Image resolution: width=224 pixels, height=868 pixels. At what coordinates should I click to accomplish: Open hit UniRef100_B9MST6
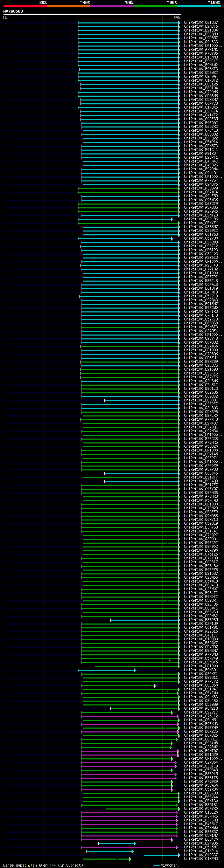point(201,26)
